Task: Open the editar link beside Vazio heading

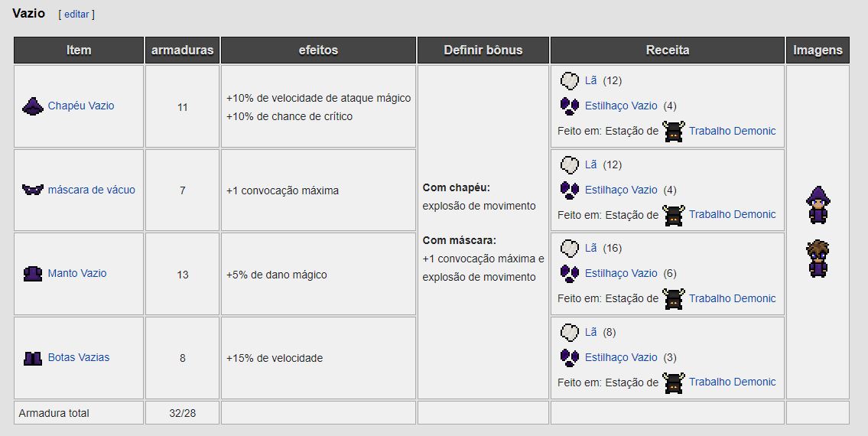Action: 76,15
